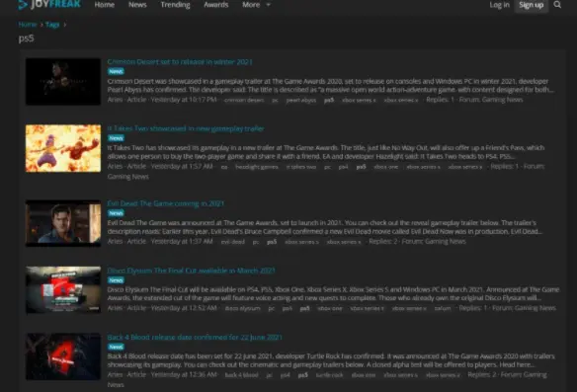
Task: Click Gaming News forum link in first result
Action: pyautogui.click(x=502, y=100)
